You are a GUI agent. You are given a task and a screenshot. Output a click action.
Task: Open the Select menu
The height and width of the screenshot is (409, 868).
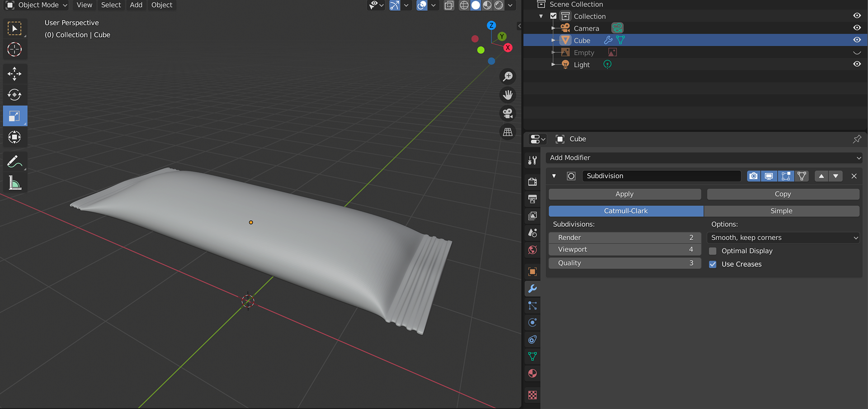pos(111,5)
